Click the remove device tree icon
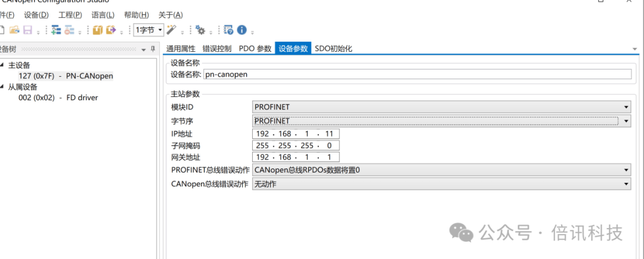The height and width of the screenshot is (259, 644). [69, 30]
